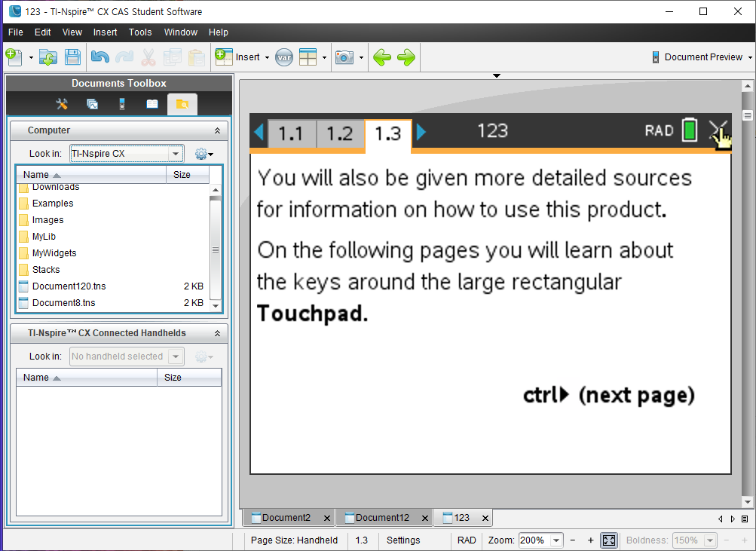Click the document view scrollbar down arrow
The height and width of the screenshot is (551, 756).
tap(747, 502)
